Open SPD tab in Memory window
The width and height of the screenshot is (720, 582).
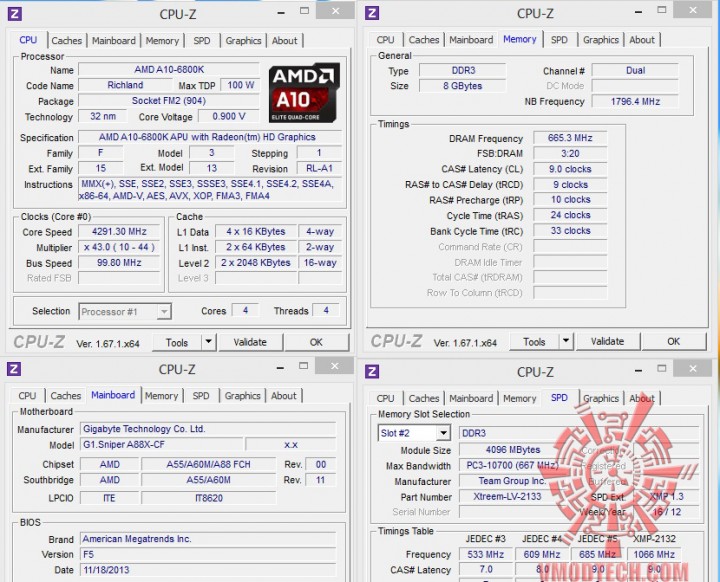pyautogui.click(x=559, y=40)
